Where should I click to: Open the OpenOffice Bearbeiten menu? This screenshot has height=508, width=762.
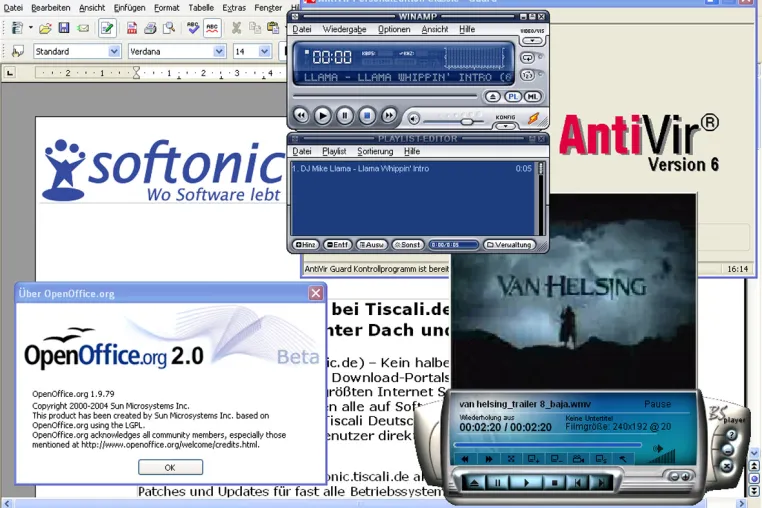click(51, 8)
